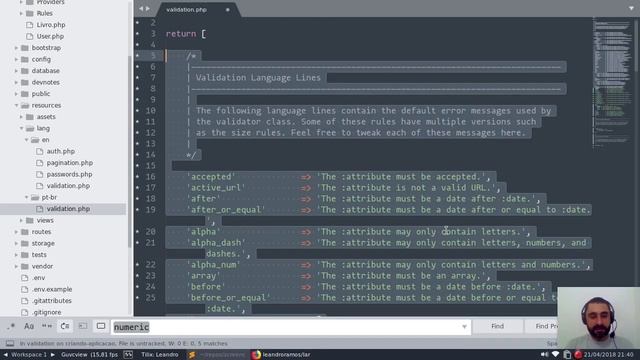The image size is (640, 360).
Task: Collapse the en folder arrow
Action: click(x=26, y=140)
